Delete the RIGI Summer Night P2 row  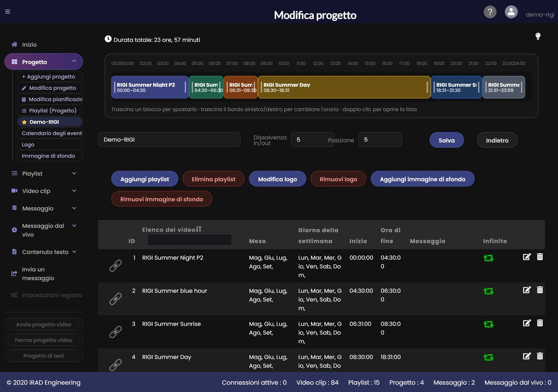(x=540, y=257)
